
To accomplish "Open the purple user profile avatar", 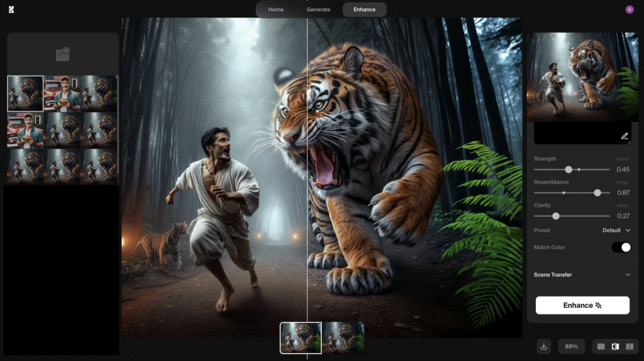I will pyautogui.click(x=629, y=9).
